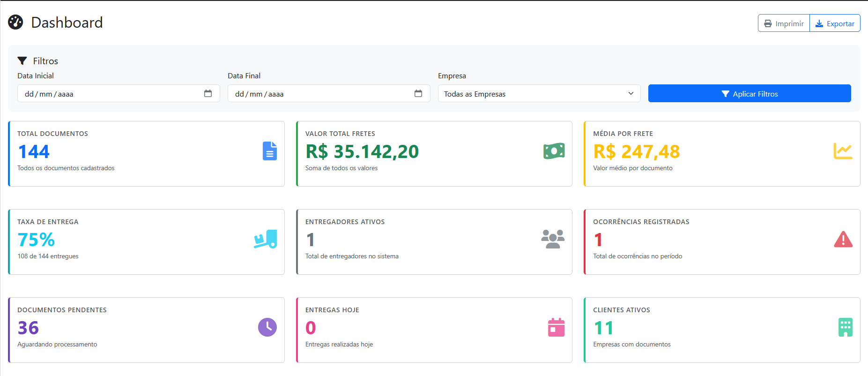Open the Data Inicial calendar picker

click(x=208, y=94)
